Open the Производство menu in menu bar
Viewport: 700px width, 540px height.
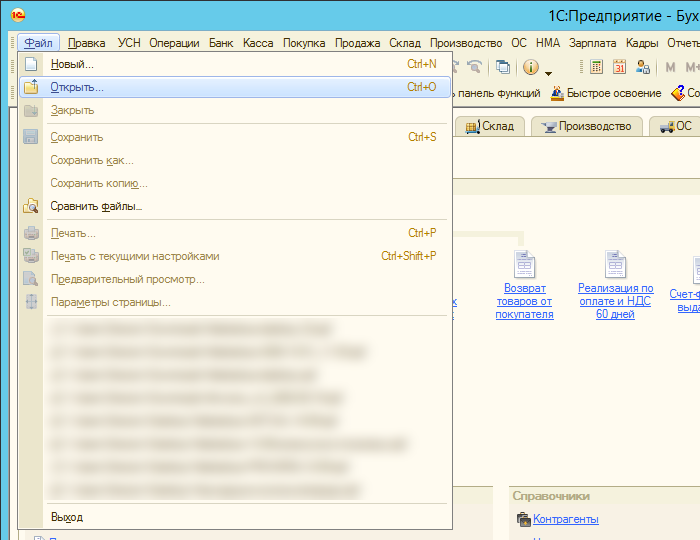(466, 43)
